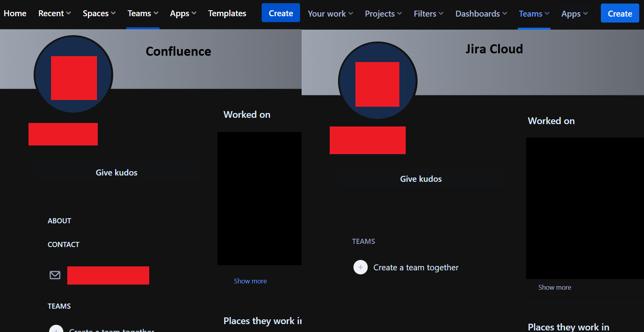Click Show more under Confluence Worked on
Image resolution: width=644 pixels, height=332 pixels.
pos(250,281)
